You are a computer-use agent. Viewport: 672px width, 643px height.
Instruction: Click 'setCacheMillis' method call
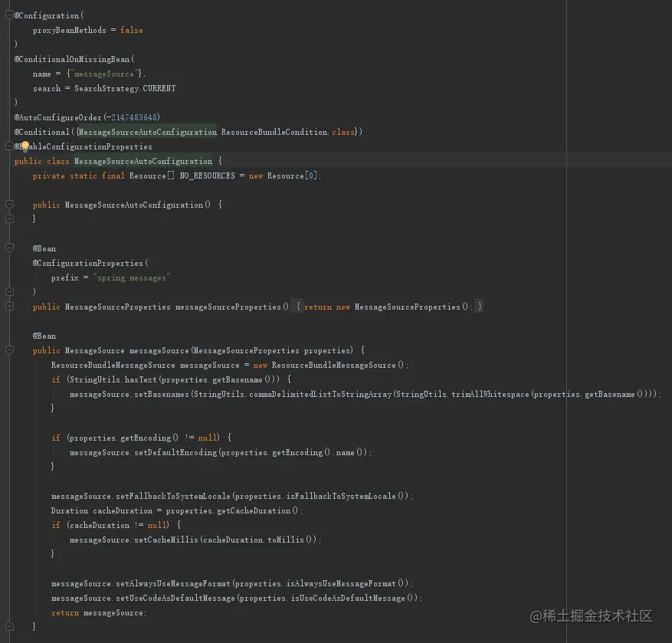(x=166, y=540)
